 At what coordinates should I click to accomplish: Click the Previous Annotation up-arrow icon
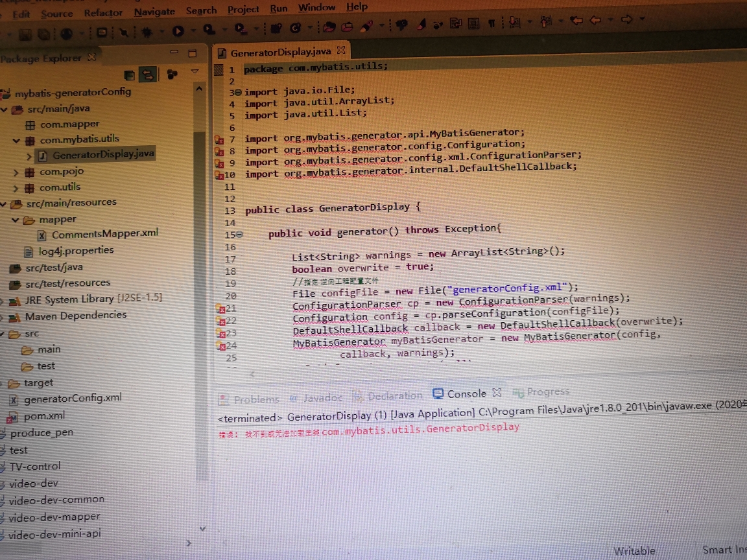point(546,21)
